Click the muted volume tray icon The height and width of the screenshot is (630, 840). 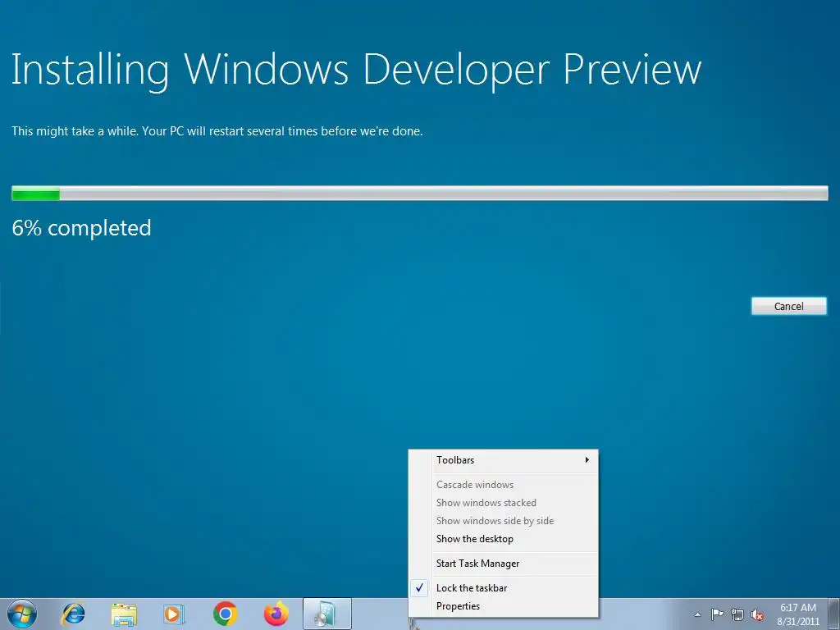(x=757, y=614)
